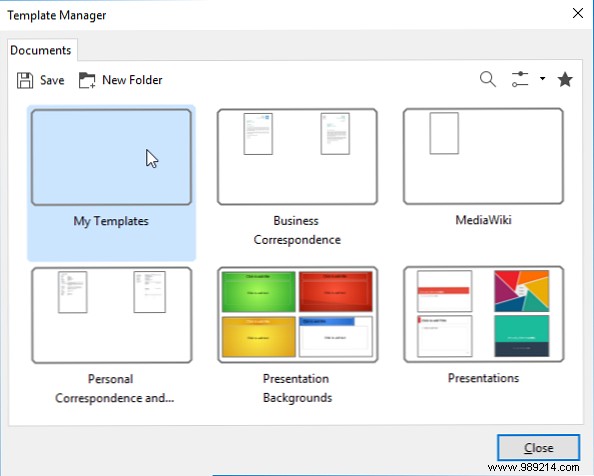Switch to the Documents tab
The width and height of the screenshot is (594, 476).
point(41,50)
